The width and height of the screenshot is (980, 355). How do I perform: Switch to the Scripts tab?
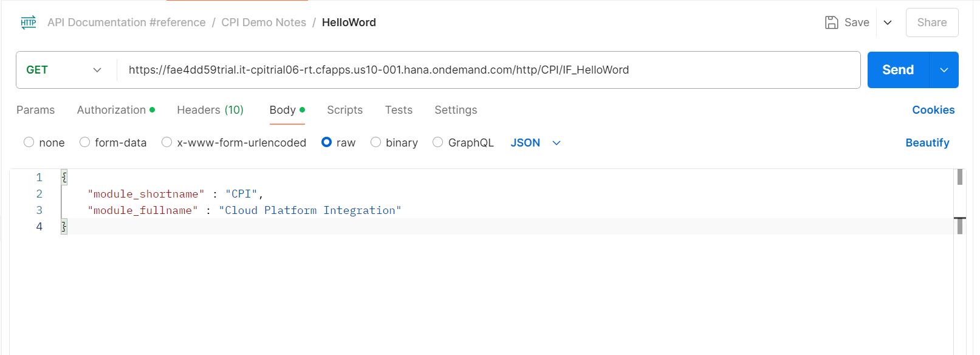tap(344, 110)
